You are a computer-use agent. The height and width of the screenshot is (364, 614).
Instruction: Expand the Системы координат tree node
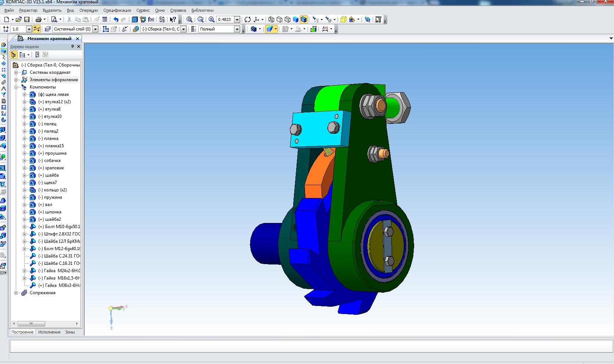click(x=16, y=72)
